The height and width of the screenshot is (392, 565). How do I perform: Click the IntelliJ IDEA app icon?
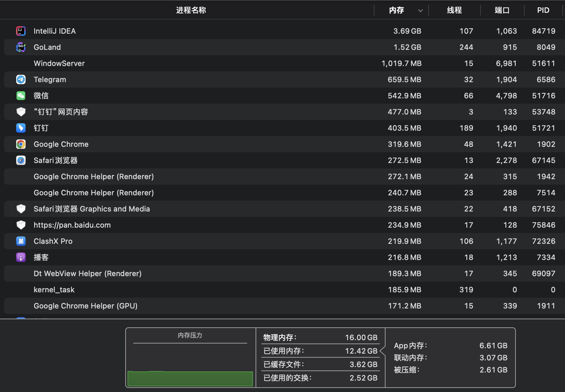[x=21, y=31]
